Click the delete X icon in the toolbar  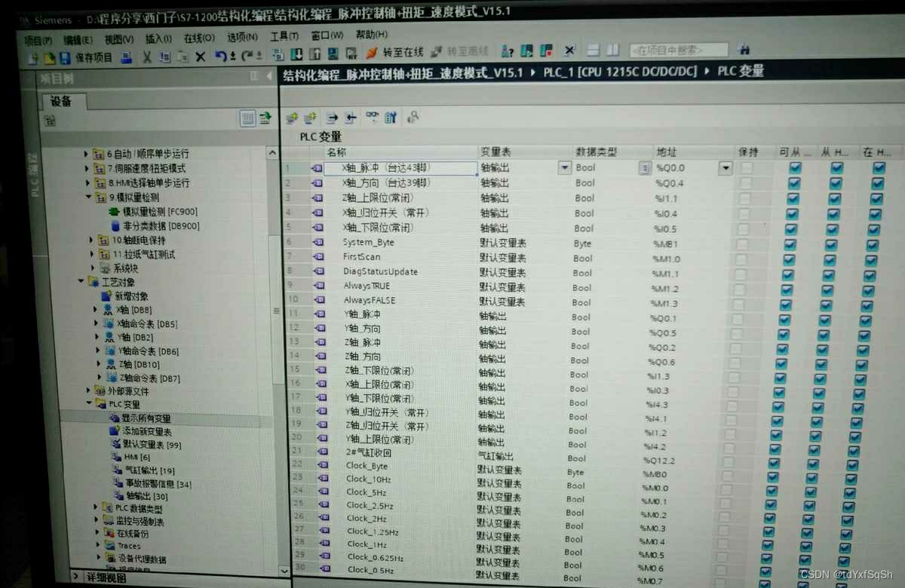click(x=201, y=57)
